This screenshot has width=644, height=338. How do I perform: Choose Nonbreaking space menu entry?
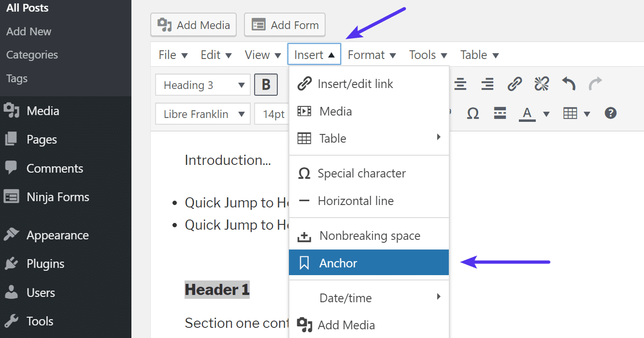click(369, 236)
